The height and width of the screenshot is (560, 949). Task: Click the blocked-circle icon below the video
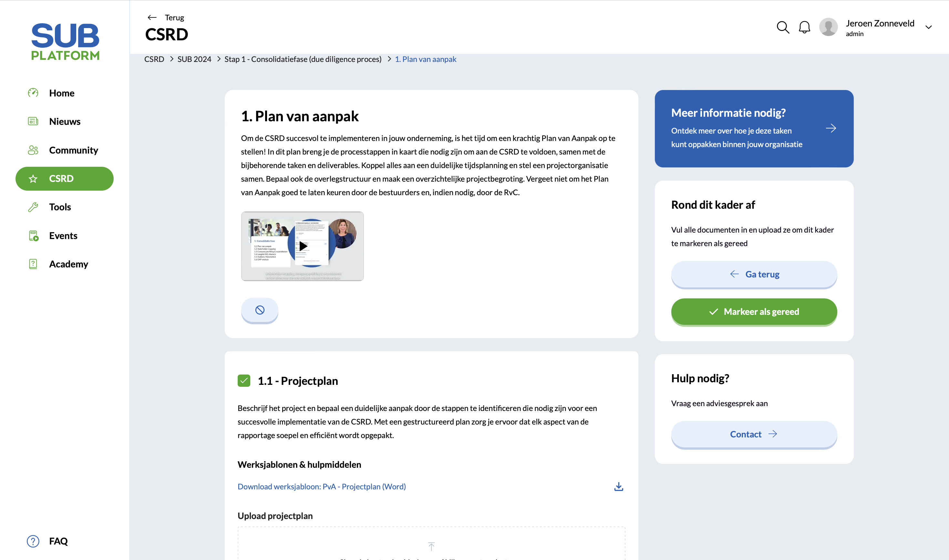click(259, 310)
